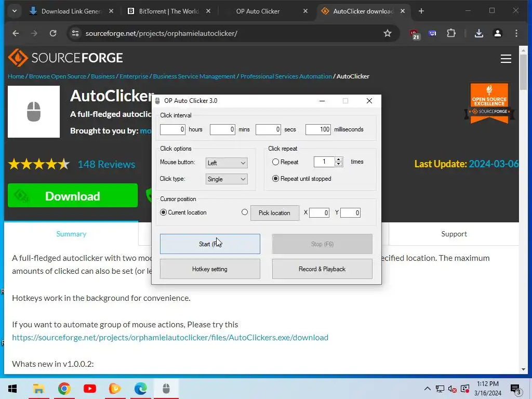Image resolution: width=532 pixels, height=399 pixels.
Task: Switch to Chrome in the taskbar
Action: [x=64, y=389]
